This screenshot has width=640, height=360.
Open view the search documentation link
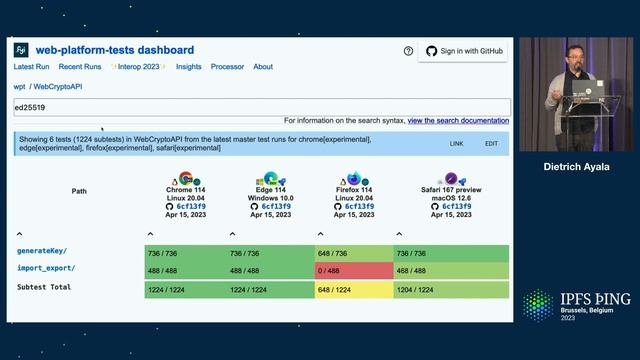[x=458, y=120]
